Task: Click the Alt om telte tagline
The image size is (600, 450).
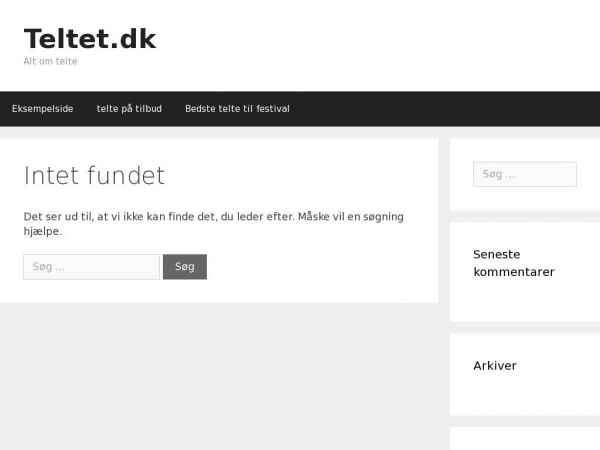Action: (50, 61)
